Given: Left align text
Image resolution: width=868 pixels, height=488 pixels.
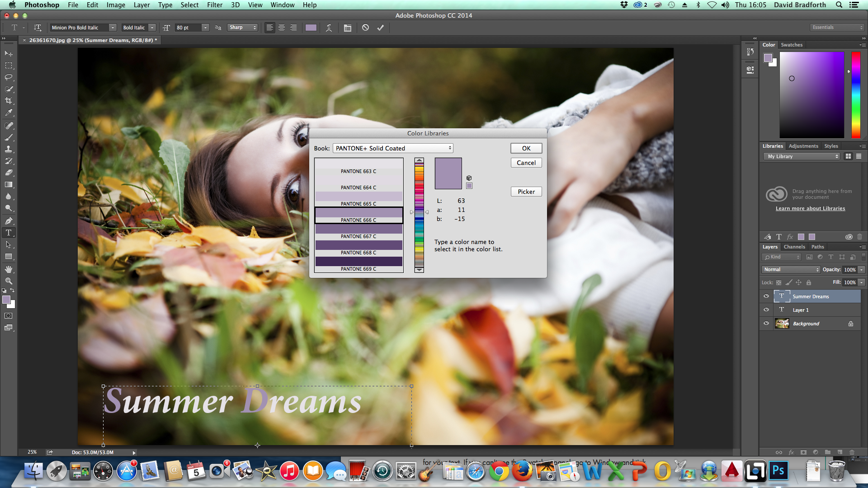Looking at the screenshot, I should tap(269, 28).
